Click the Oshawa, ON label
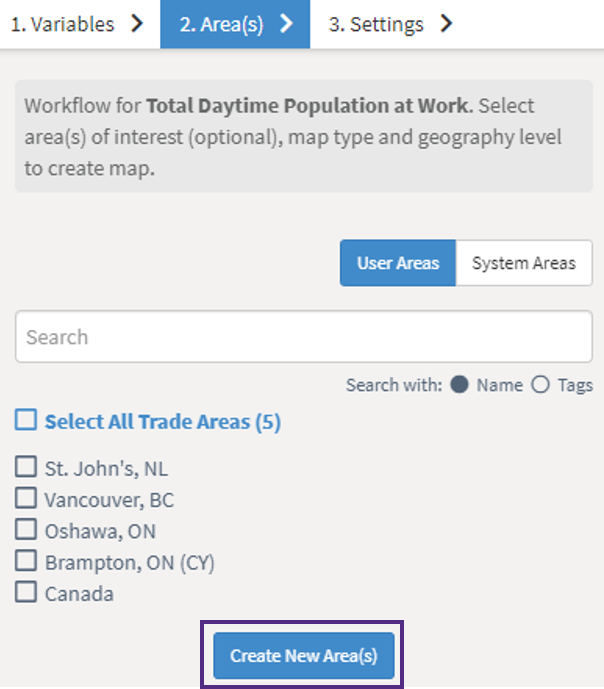This screenshot has height=689, width=604. coord(100,531)
